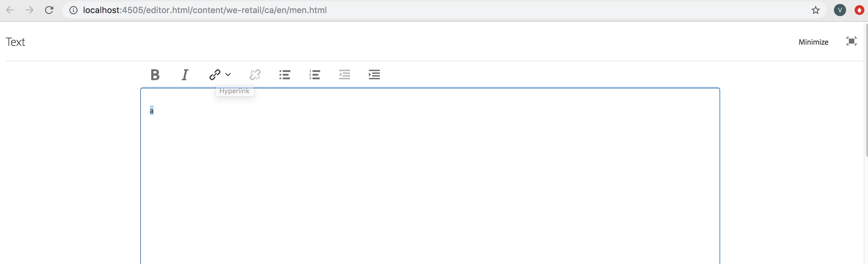This screenshot has width=868, height=264.
Task: Click the site information icon
Action: pos(73,10)
